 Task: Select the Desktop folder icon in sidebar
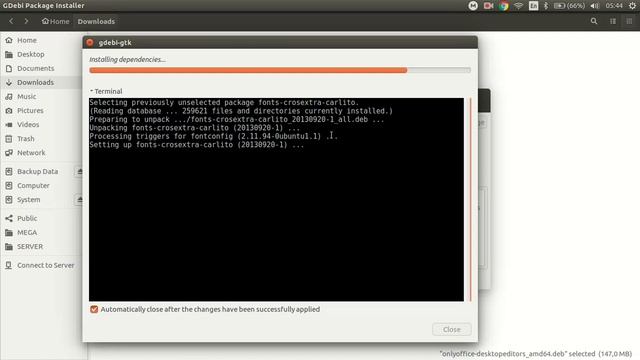(x=9, y=54)
